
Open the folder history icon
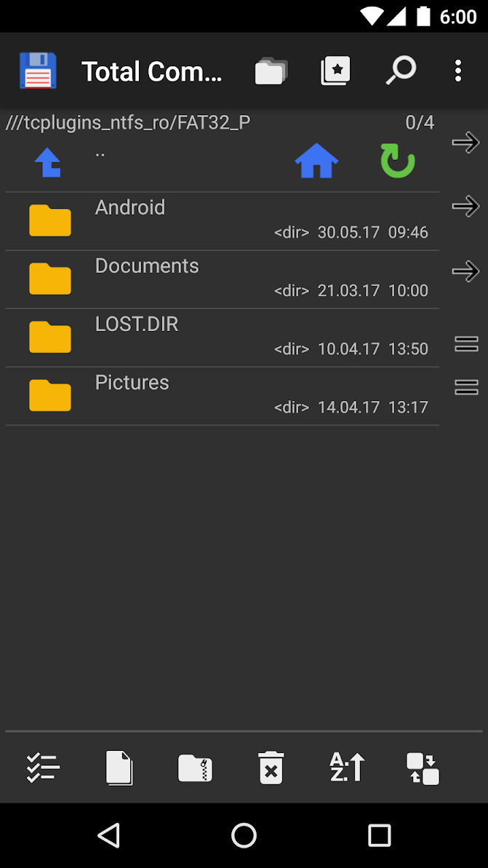tap(271, 71)
